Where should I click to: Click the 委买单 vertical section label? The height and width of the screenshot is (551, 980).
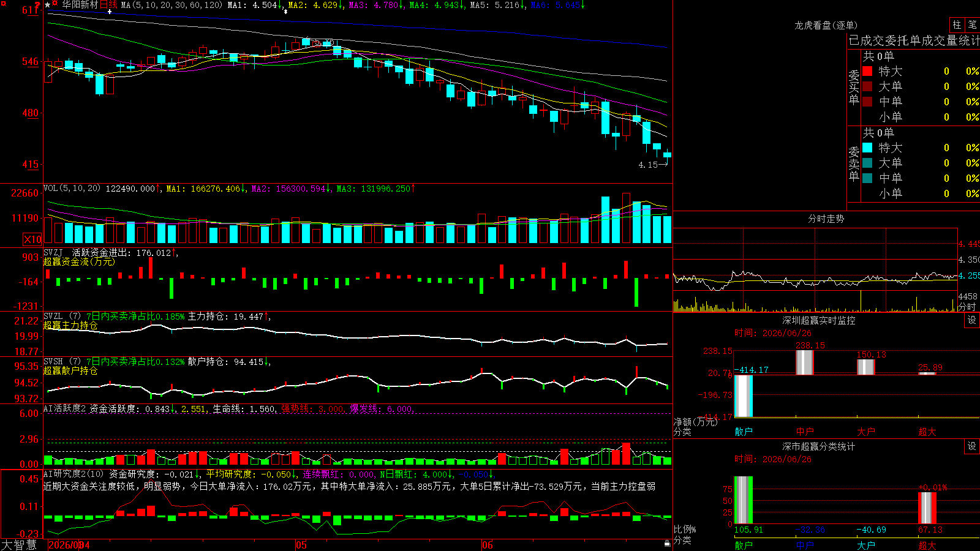tap(854, 88)
